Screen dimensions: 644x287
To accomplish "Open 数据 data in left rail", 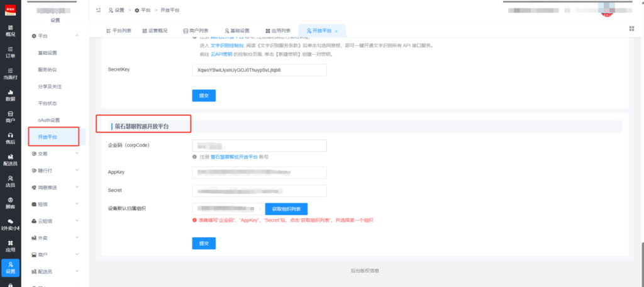I will click(10, 96).
